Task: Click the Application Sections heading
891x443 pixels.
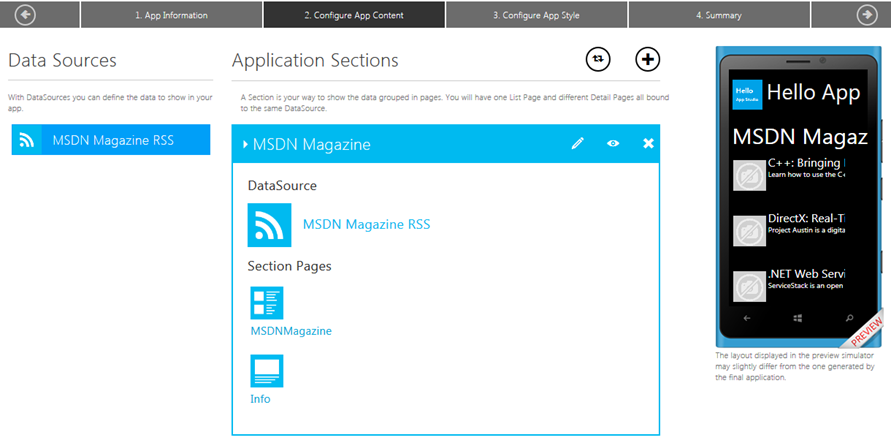Action: (x=315, y=60)
